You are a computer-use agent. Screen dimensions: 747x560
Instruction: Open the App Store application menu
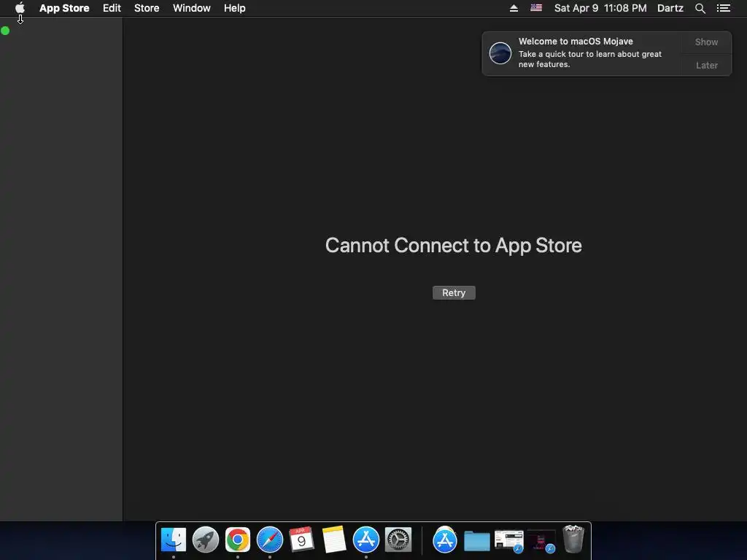(64, 8)
